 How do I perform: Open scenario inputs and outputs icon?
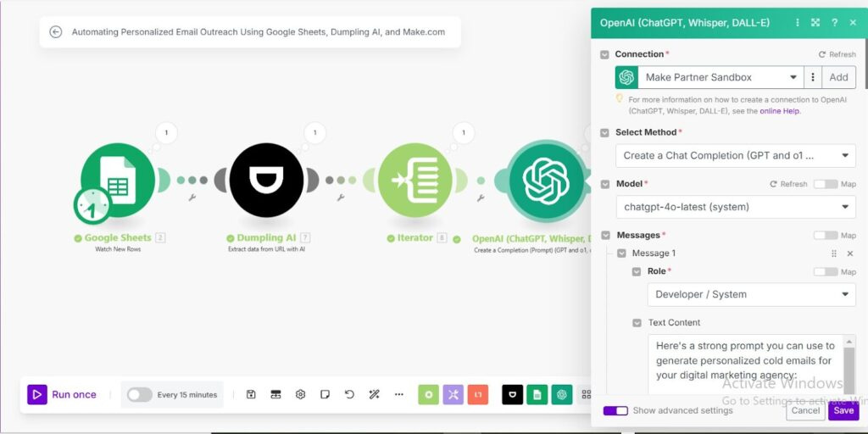[x=275, y=395]
